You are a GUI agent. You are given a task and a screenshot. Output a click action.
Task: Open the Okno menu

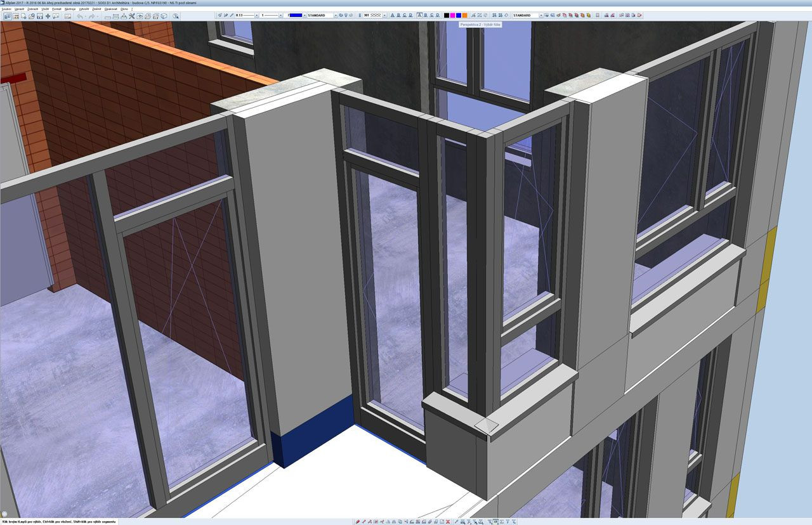click(x=124, y=9)
